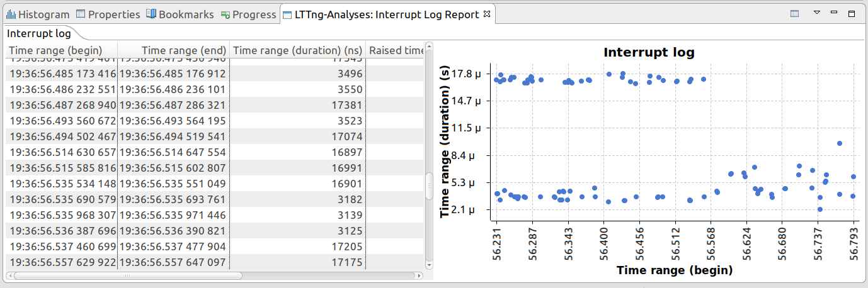Sort by Time range (duration) (ns) column
Screen dimensions: 868x288
tap(297, 50)
